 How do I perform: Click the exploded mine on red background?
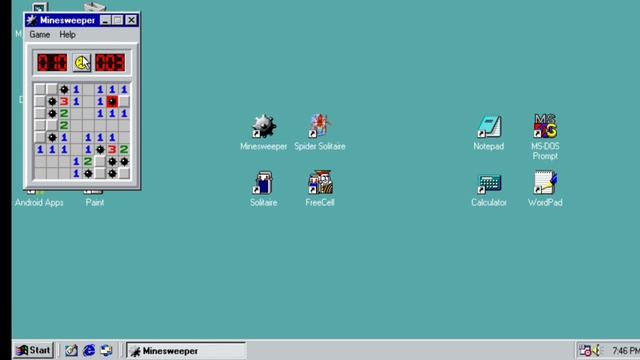coord(112,101)
